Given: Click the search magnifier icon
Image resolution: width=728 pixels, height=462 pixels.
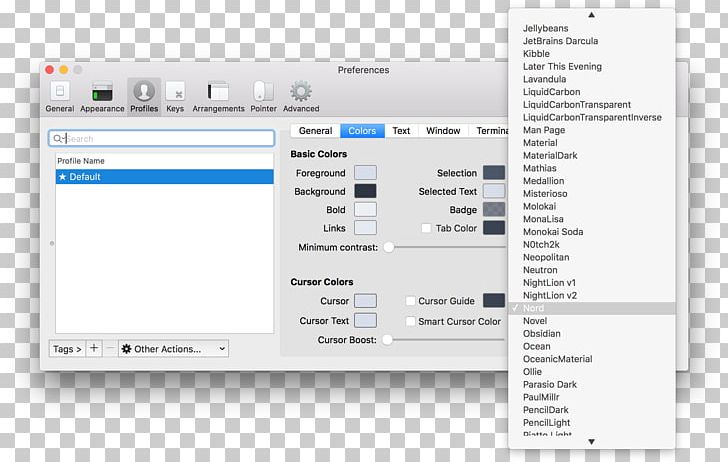Looking at the screenshot, I should click(58, 138).
